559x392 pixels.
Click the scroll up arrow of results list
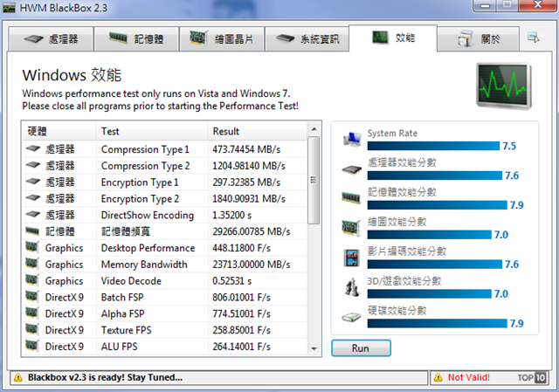pos(314,129)
